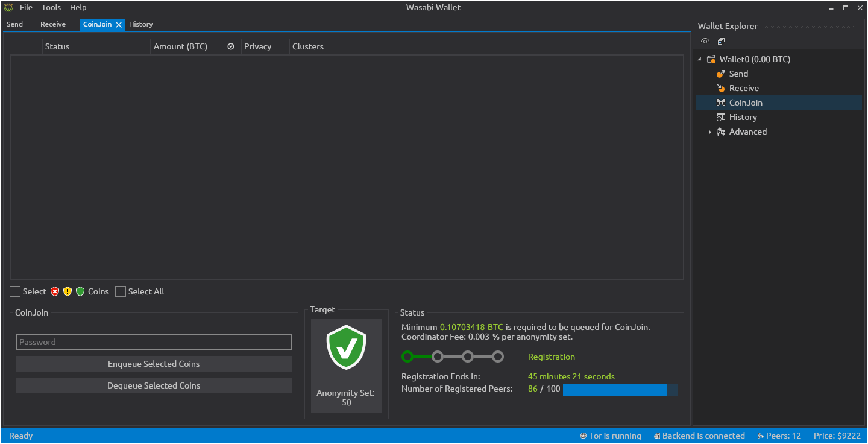Screen dimensions: 868x444
Task: Click the Wasabi shield logo in title bar
Action: 8,8
